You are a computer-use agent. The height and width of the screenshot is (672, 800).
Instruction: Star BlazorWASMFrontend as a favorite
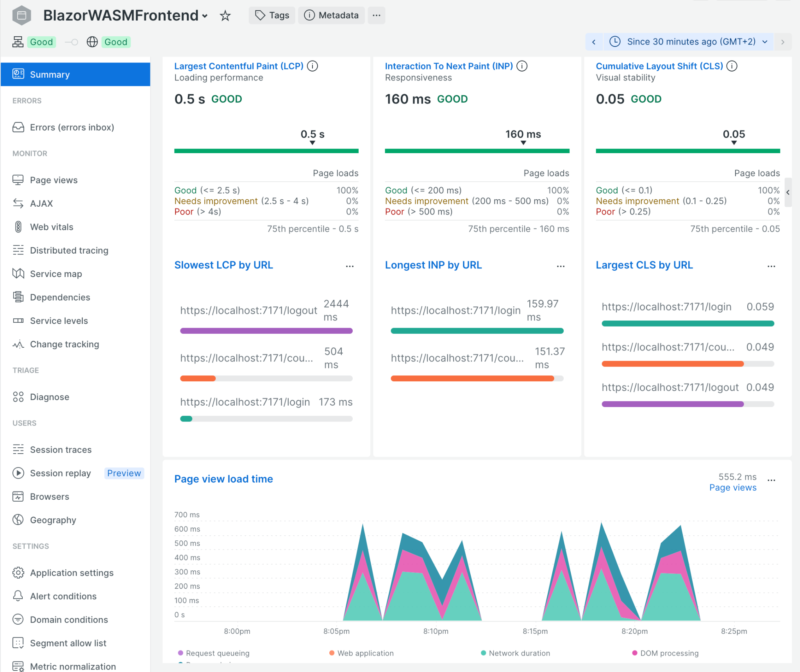(x=225, y=16)
